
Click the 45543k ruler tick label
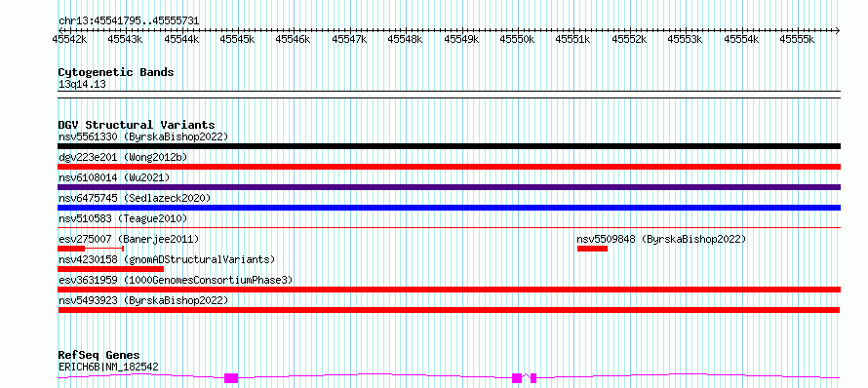tap(125, 39)
